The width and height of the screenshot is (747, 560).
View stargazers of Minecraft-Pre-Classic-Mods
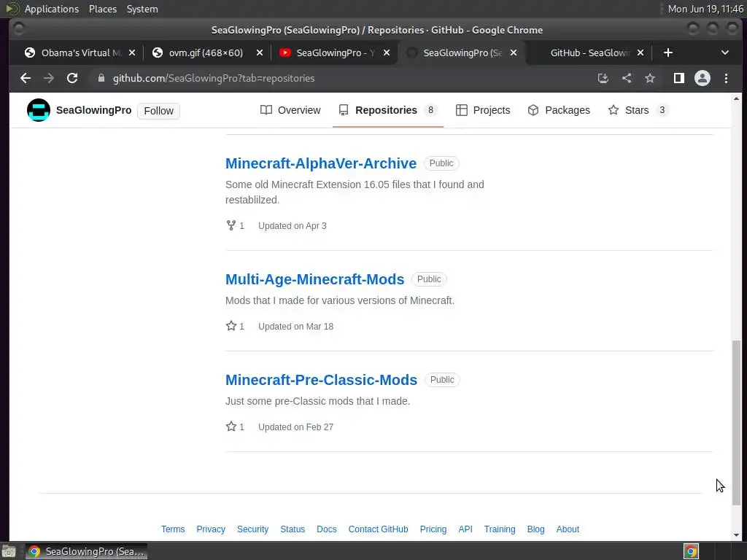(236, 427)
